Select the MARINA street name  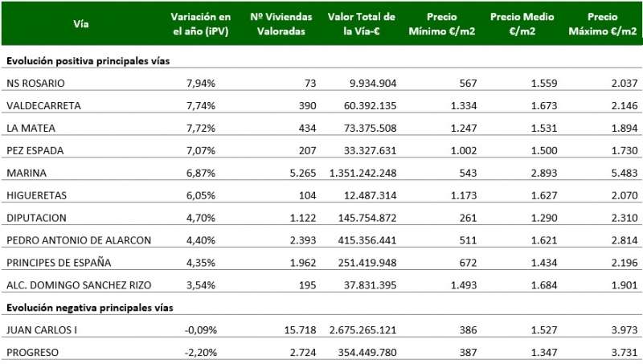click(x=27, y=173)
